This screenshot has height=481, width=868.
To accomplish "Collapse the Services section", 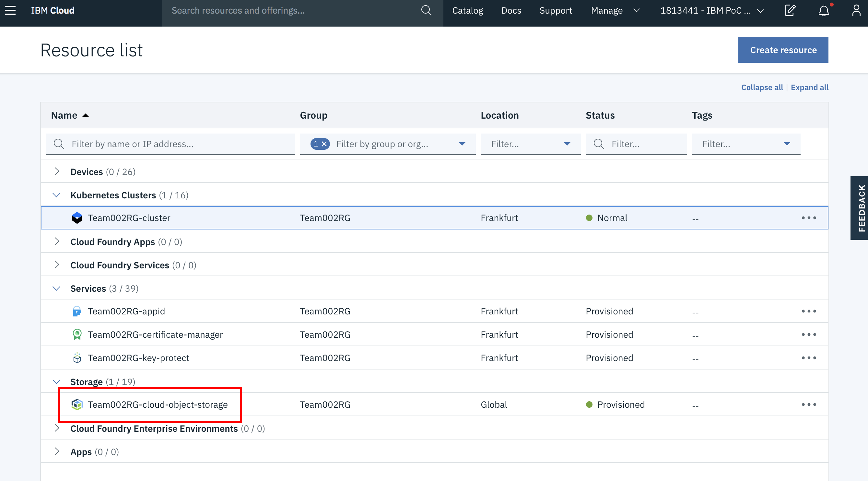I will [x=57, y=288].
